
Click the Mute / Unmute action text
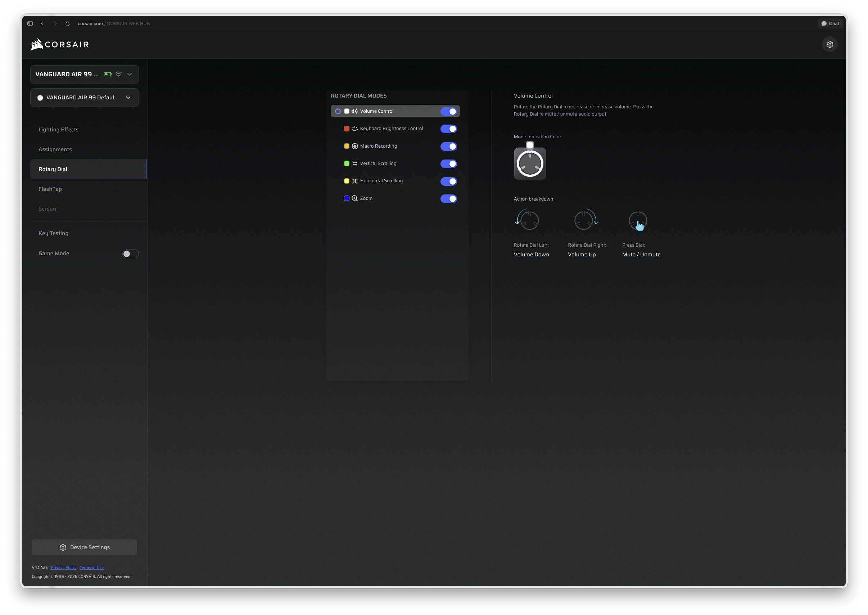tap(641, 255)
